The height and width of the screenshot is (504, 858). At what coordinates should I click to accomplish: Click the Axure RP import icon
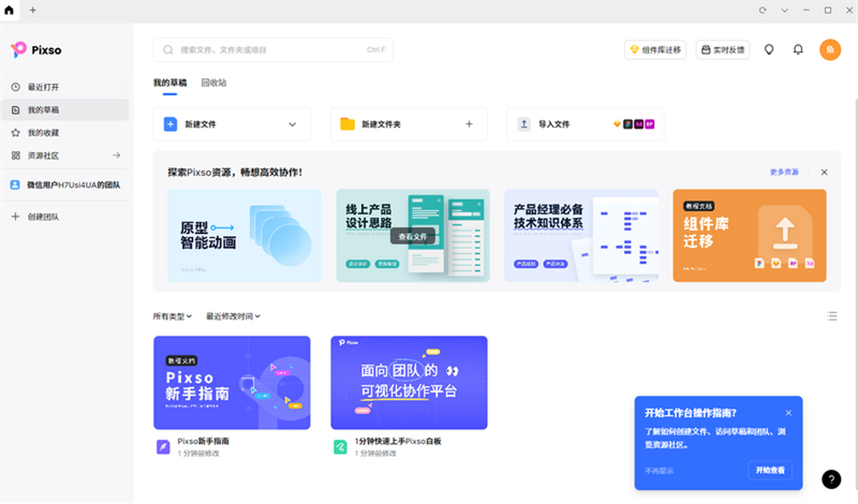pos(649,124)
